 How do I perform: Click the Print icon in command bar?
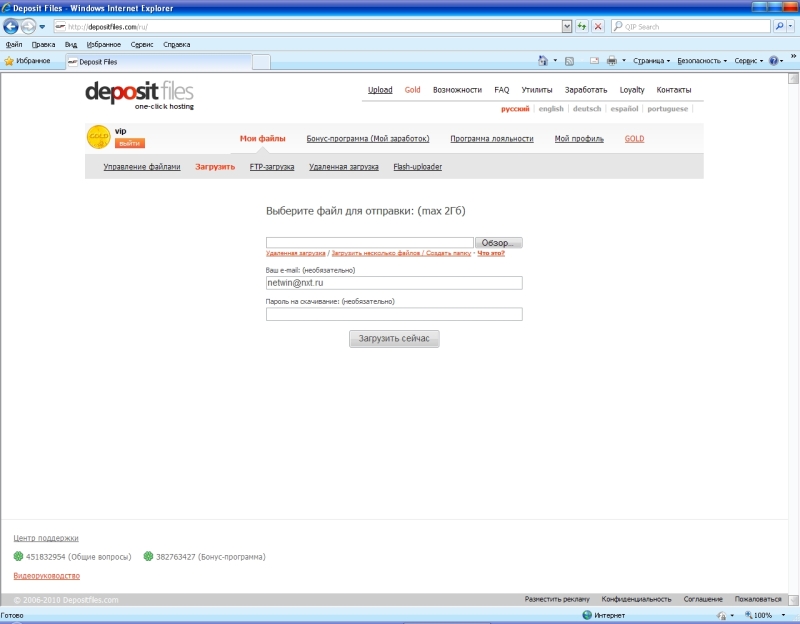[x=612, y=61]
